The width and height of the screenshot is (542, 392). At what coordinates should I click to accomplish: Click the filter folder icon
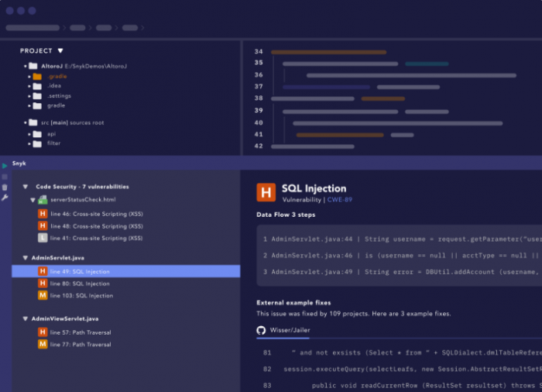pos(37,143)
